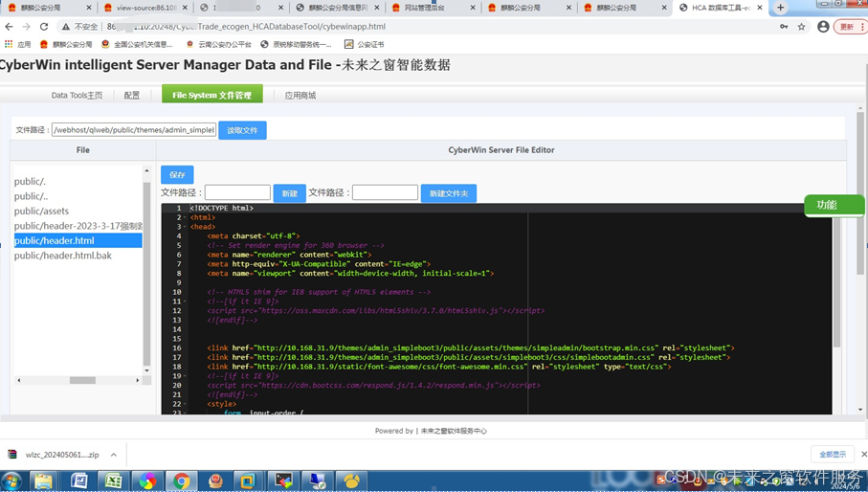Click the 读取文件 button
868x492 pixels.
242,130
